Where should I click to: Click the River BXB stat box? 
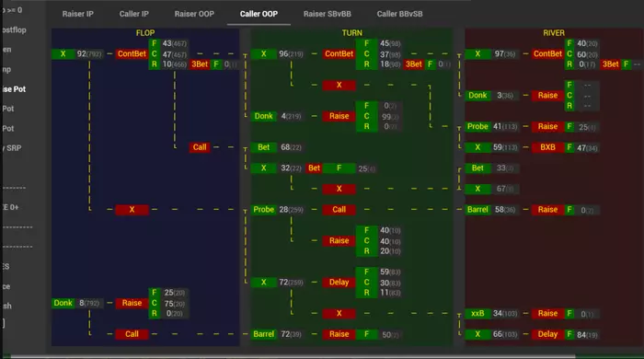point(547,147)
